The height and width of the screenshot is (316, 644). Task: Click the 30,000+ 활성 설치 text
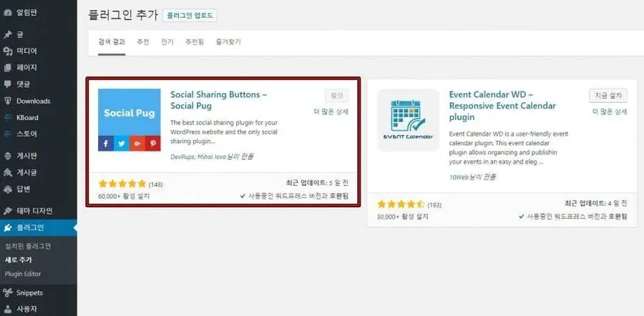pos(402,217)
